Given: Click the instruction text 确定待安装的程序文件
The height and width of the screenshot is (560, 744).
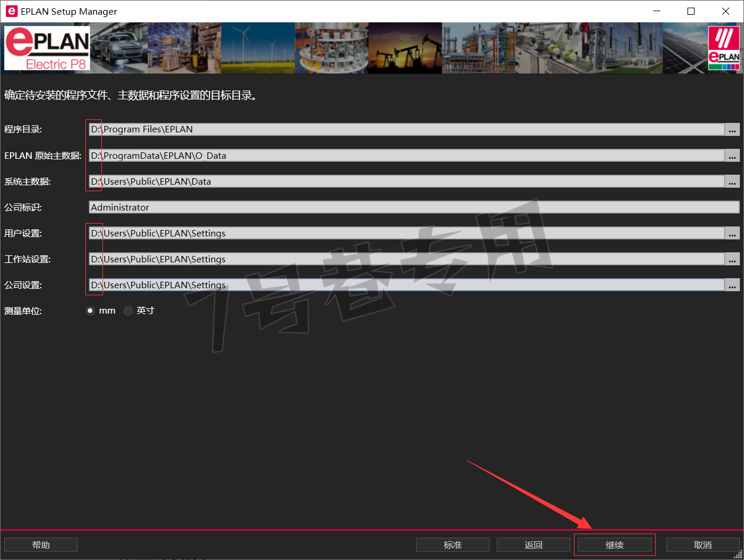Looking at the screenshot, I should click(x=131, y=95).
